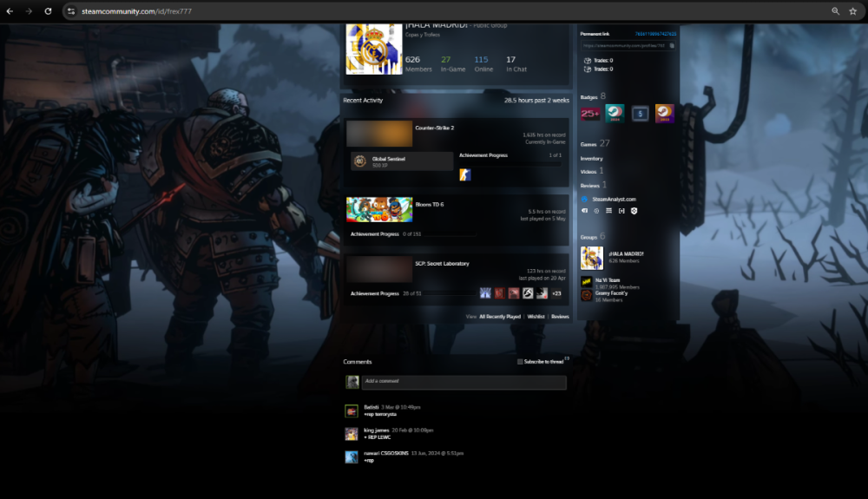Click the blue SteamAnalyst globe icon
This screenshot has width=868, height=499.
click(x=584, y=199)
